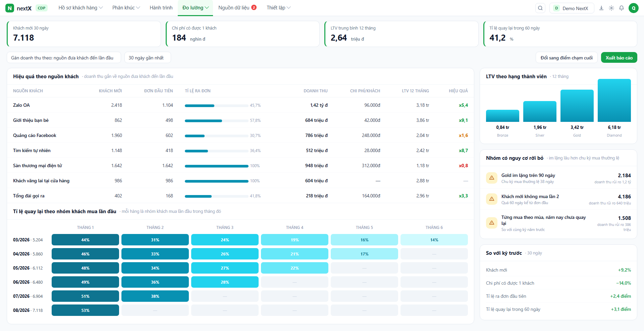This screenshot has width=644, height=331.
Task: Click Tỉ lệ quay lại card 41,2
Action: (497, 38)
